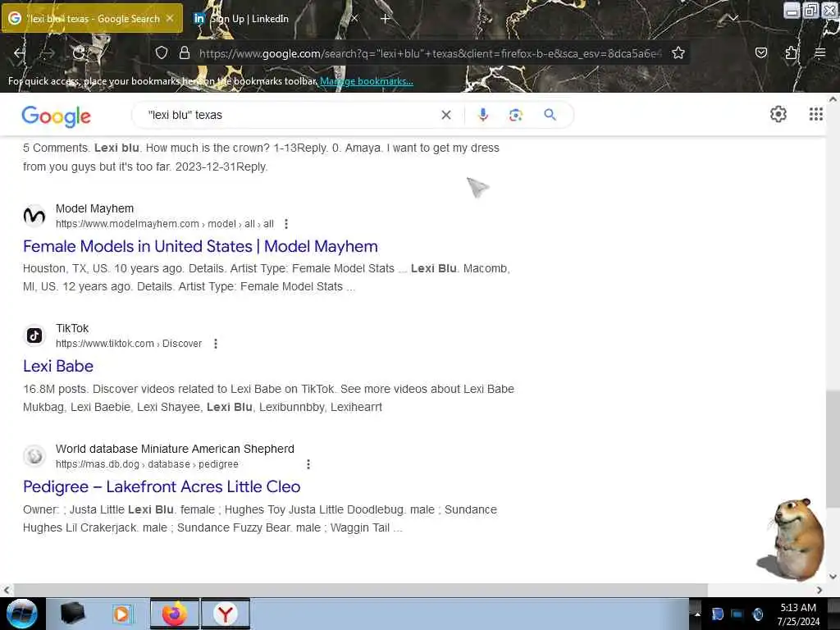This screenshot has height=630, width=840.
Task: Click the TikTok site name text
Action: pyautogui.click(x=72, y=328)
